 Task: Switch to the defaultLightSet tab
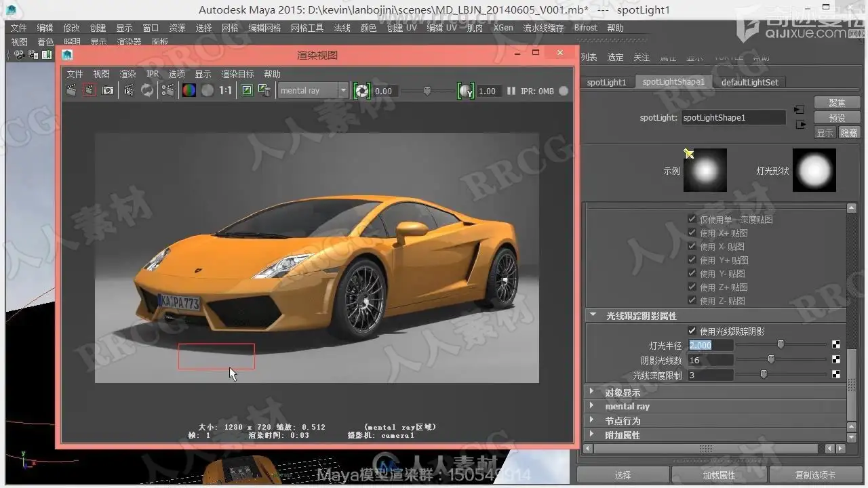click(749, 82)
